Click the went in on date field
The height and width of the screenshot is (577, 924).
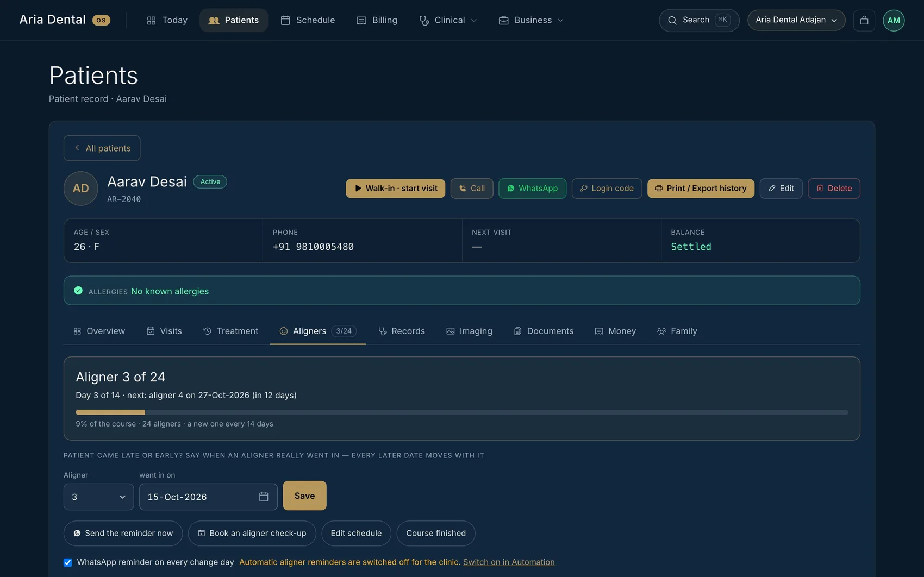[208, 497]
